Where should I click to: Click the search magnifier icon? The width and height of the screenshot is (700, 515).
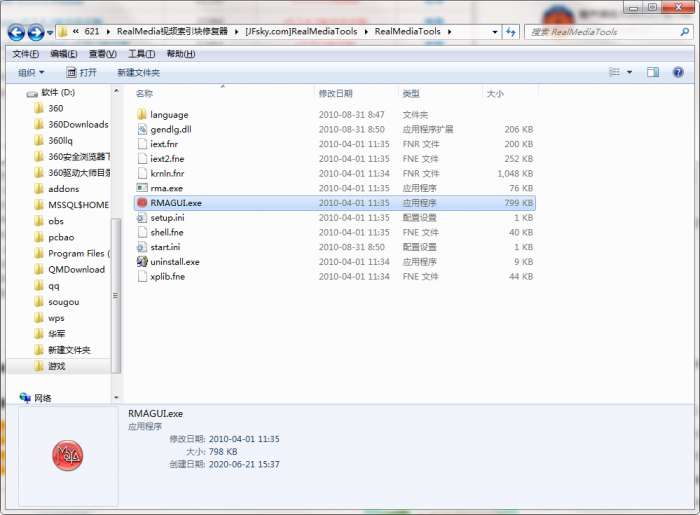(x=684, y=32)
